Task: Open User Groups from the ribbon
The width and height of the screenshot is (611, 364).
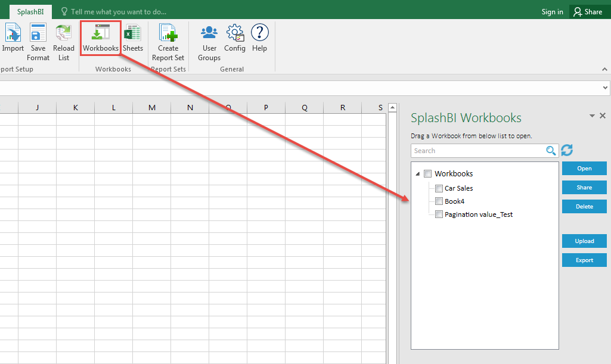Action: coord(209,33)
